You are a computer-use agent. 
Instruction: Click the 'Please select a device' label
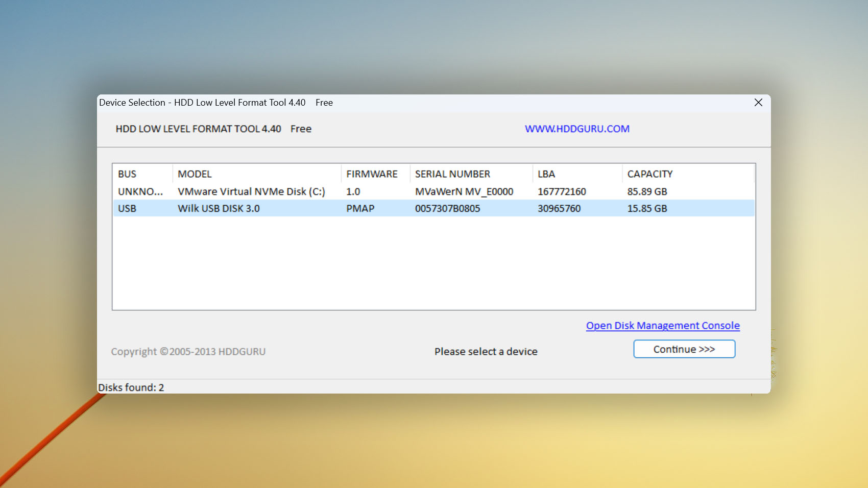click(486, 351)
